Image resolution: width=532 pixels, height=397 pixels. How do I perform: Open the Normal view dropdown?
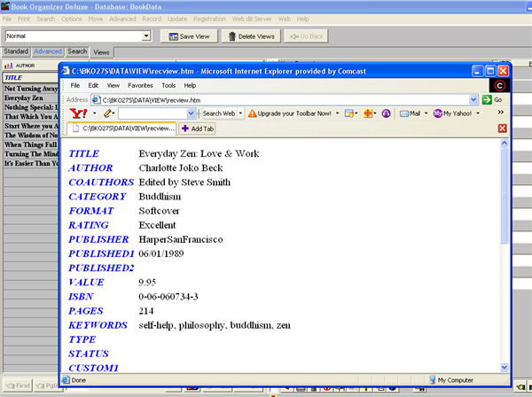(146, 35)
